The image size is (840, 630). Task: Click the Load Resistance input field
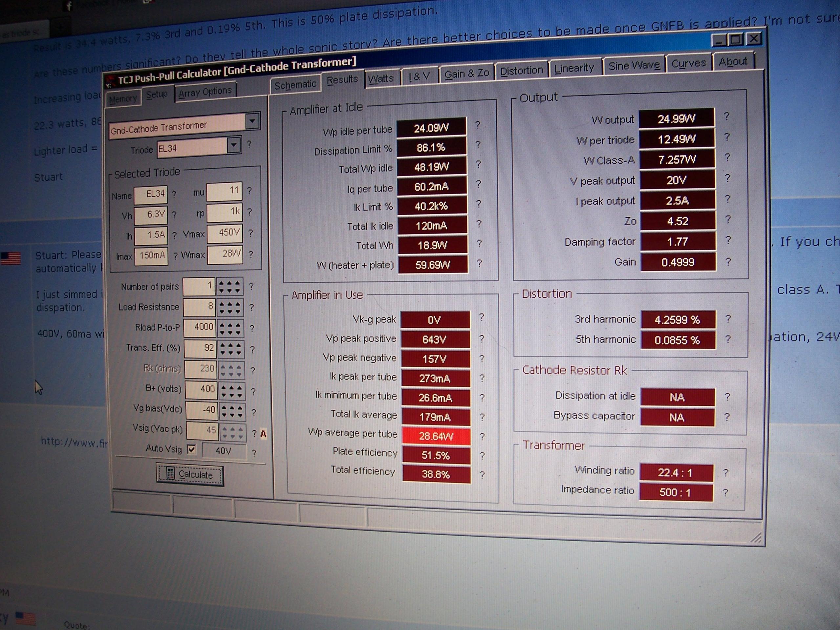tap(199, 308)
